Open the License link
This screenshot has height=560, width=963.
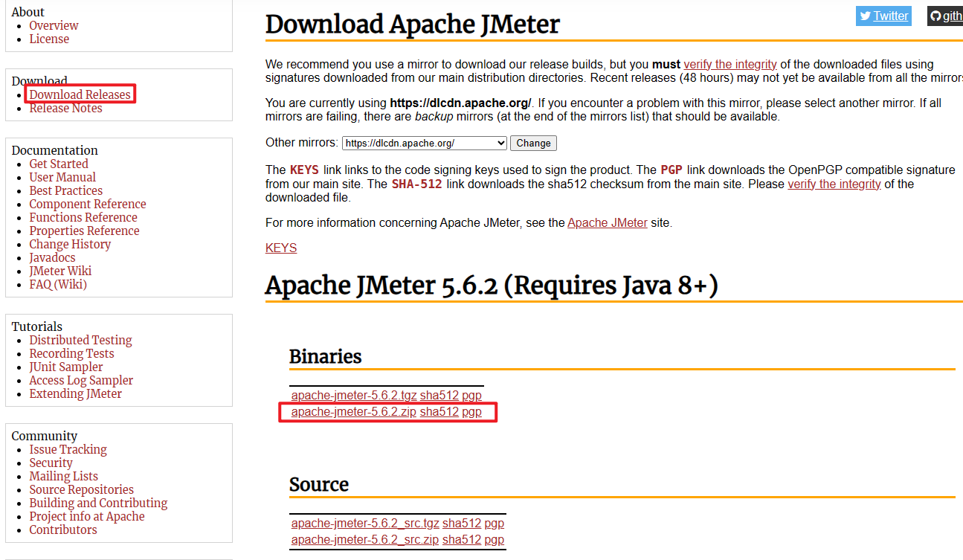[49, 39]
